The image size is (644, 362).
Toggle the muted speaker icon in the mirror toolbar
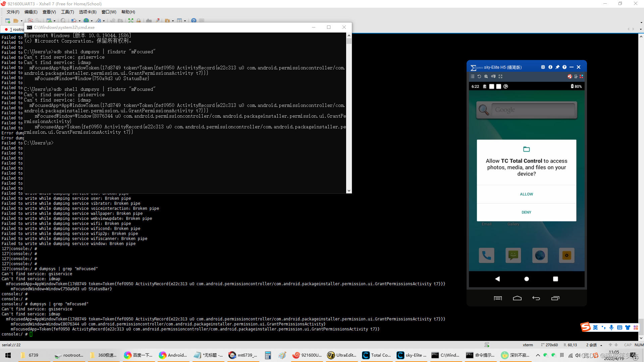[x=570, y=76]
